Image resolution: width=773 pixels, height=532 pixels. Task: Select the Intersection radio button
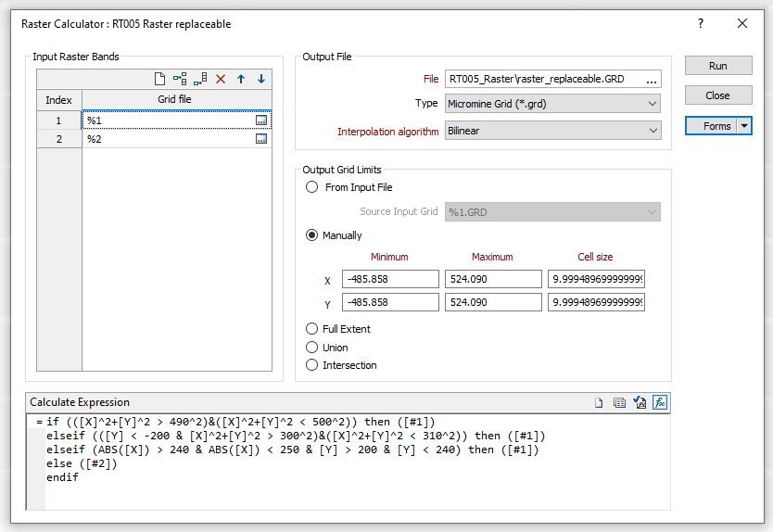coord(312,365)
